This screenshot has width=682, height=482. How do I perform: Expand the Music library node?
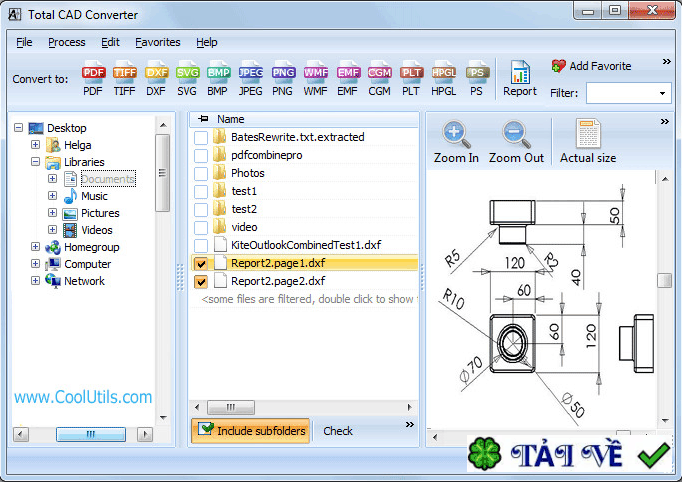click(x=52, y=196)
